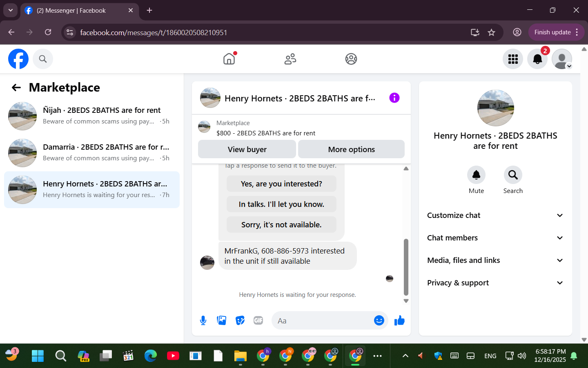The width and height of the screenshot is (588, 368).
Task: Expand the Chat members section
Action: (x=495, y=238)
